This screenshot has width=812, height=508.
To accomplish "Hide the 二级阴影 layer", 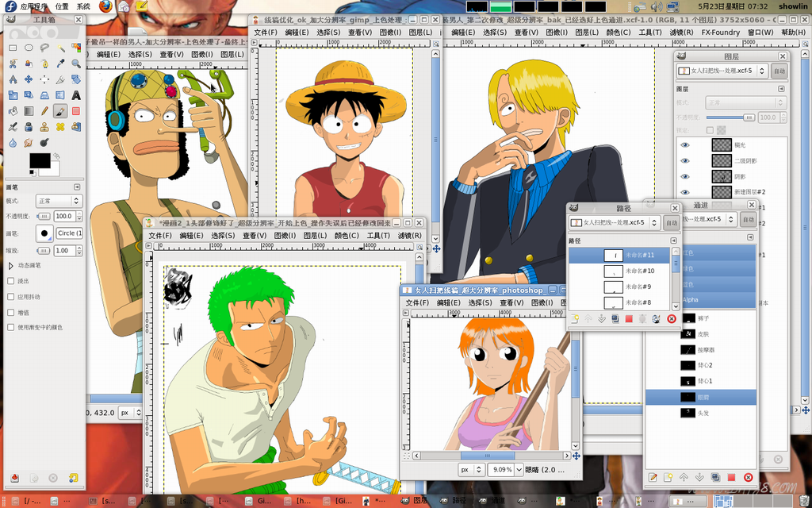I will point(685,160).
